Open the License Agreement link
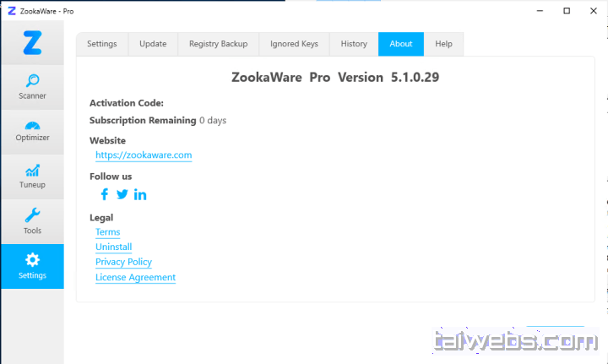 pyautogui.click(x=135, y=278)
